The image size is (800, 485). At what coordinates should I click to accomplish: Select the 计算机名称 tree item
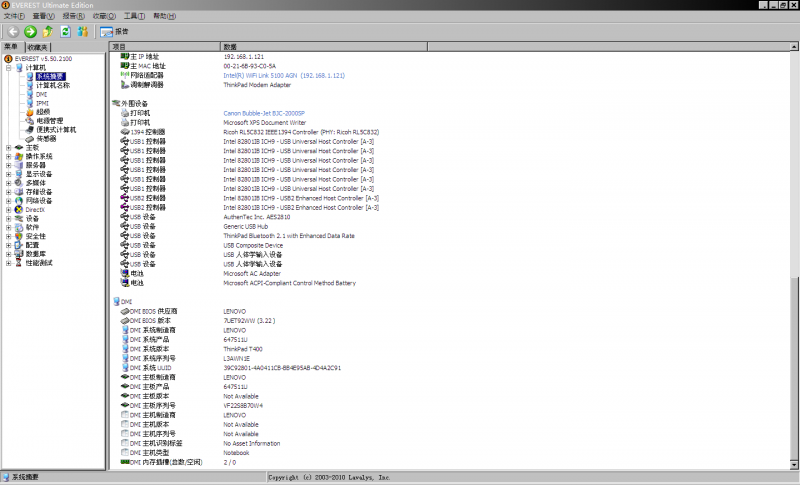pos(53,85)
